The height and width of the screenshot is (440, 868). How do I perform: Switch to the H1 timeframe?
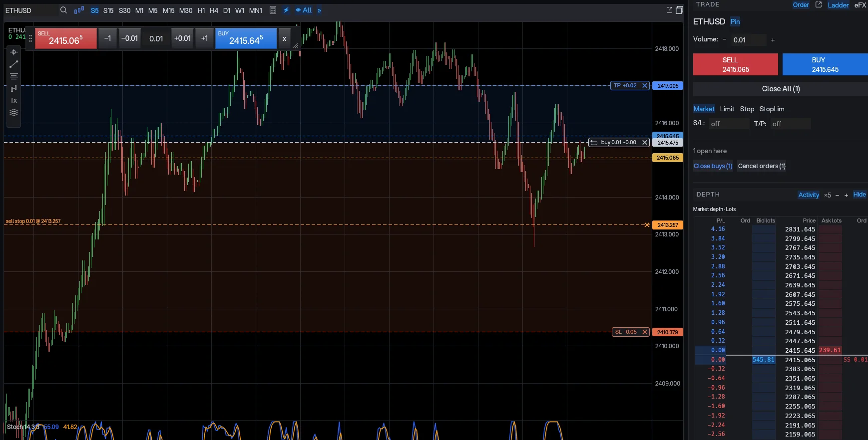pyautogui.click(x=201, y=10)
